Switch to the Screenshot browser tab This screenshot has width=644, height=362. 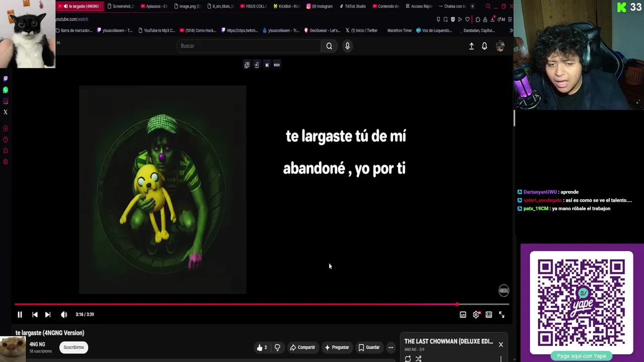coord(120,7)
